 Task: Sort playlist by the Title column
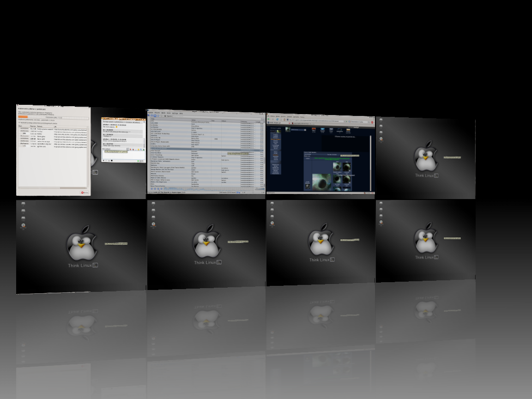(x=171, y=119)
